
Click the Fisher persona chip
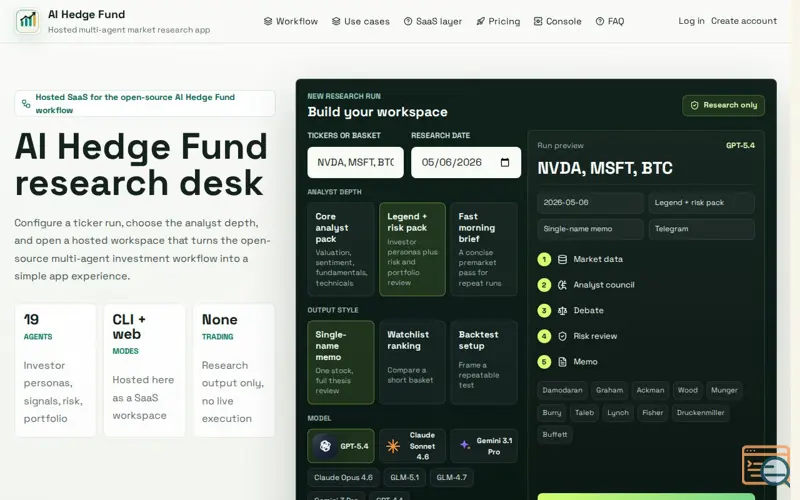(653, 413)
